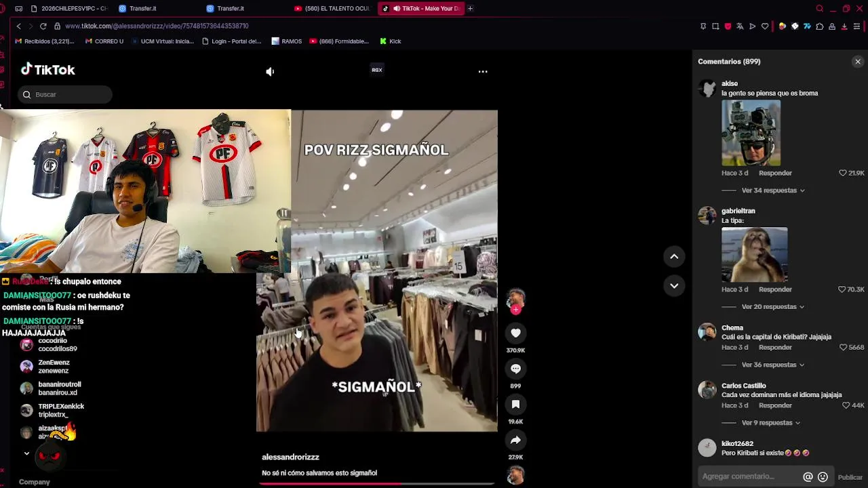Click the pin icon in toolbar
868x488 pixels.
coord(703,26)
